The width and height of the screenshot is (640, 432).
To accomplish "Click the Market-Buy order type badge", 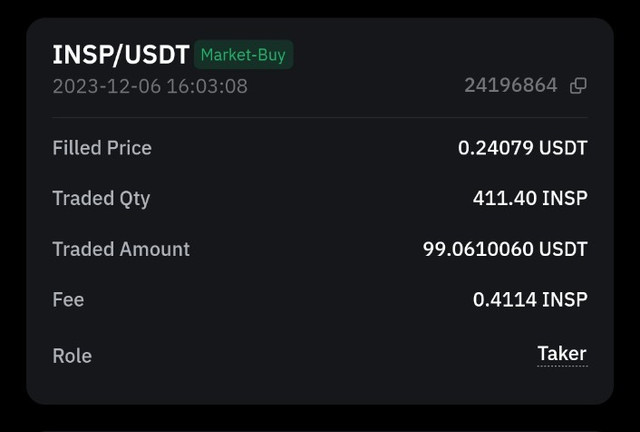I will [x=243, y=55].
